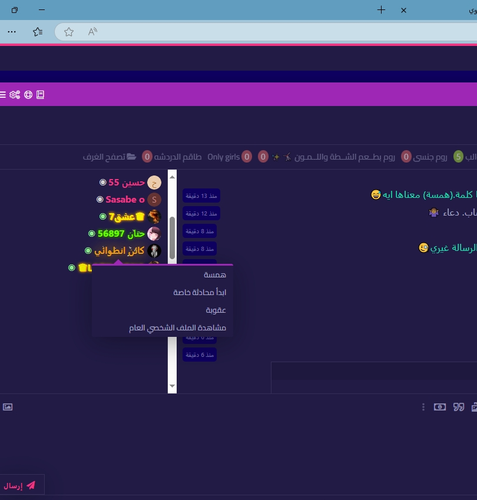Click the money bill icon in chat toolbar

440,407
